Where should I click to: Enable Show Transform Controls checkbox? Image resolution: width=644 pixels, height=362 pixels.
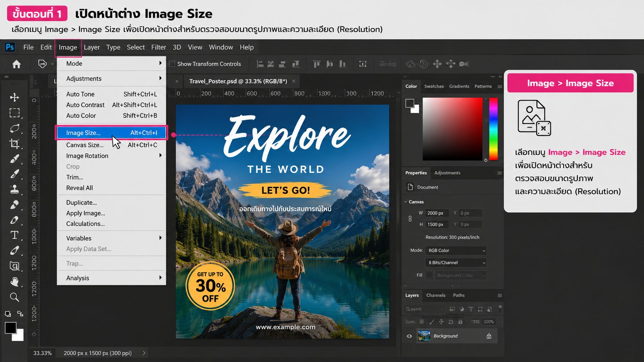pyautogui.click(x=172, y=64)
